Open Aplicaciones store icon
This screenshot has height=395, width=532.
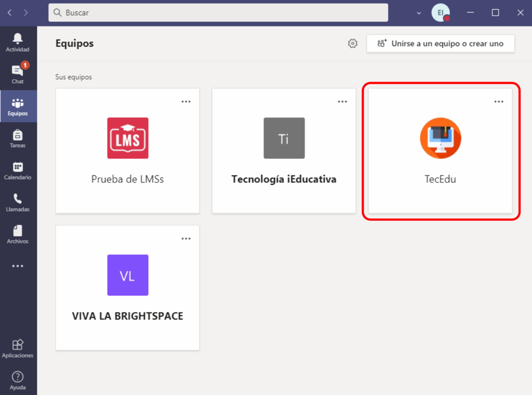(18, 349)
